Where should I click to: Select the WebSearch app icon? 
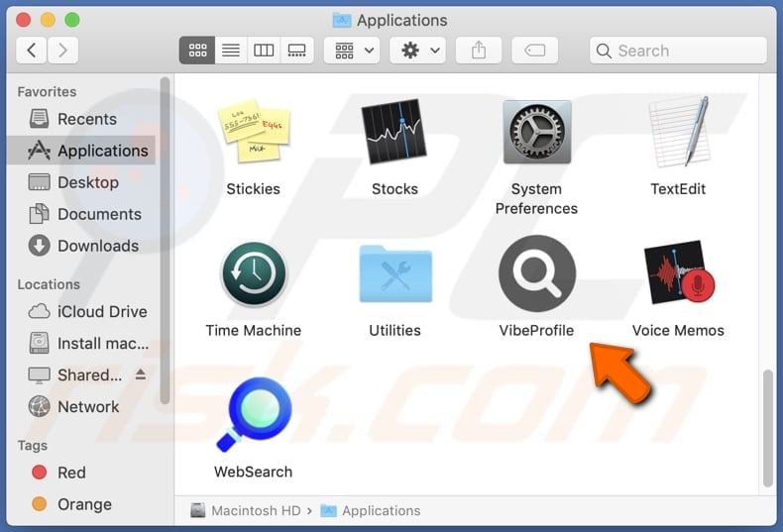254,414
